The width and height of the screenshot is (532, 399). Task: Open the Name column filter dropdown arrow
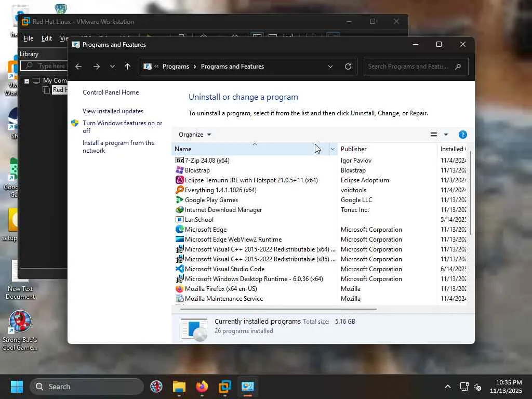tap(332, 149)
